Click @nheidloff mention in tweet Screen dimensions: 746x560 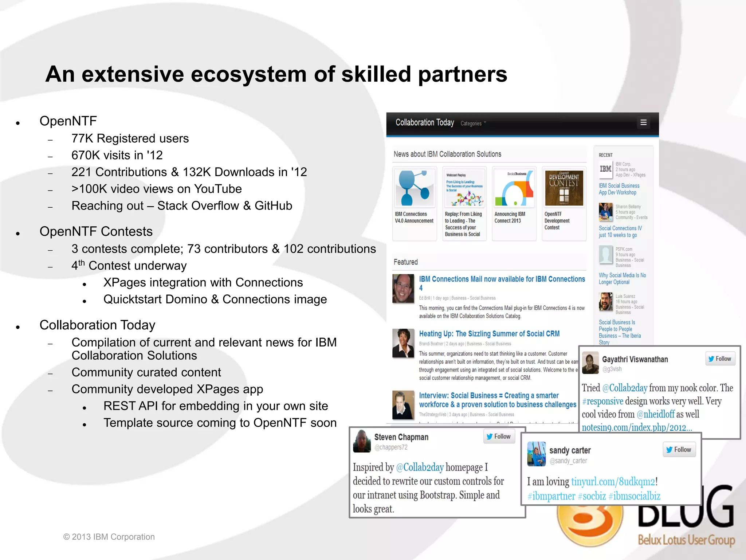tap(656, 414)
